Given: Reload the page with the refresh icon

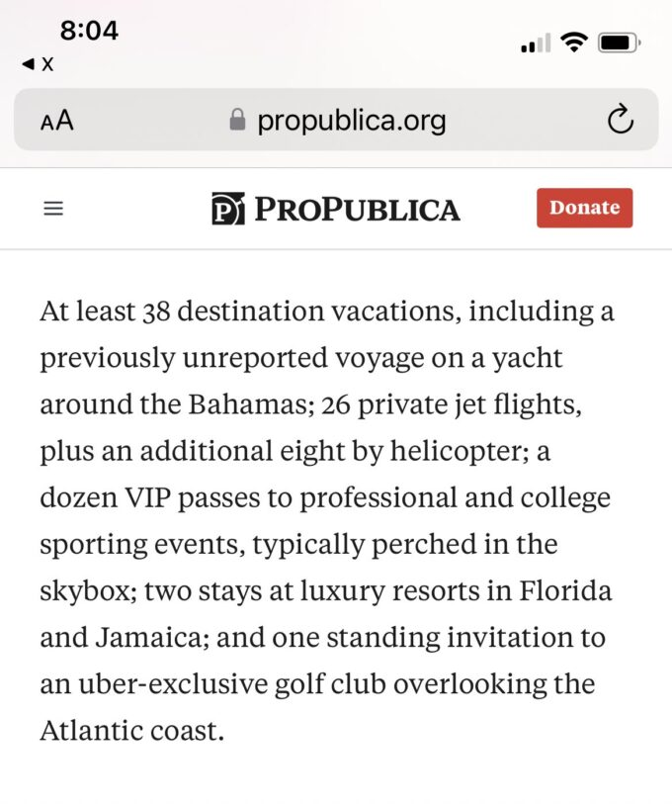Looking at the screenshot, I should coord(620,121).
